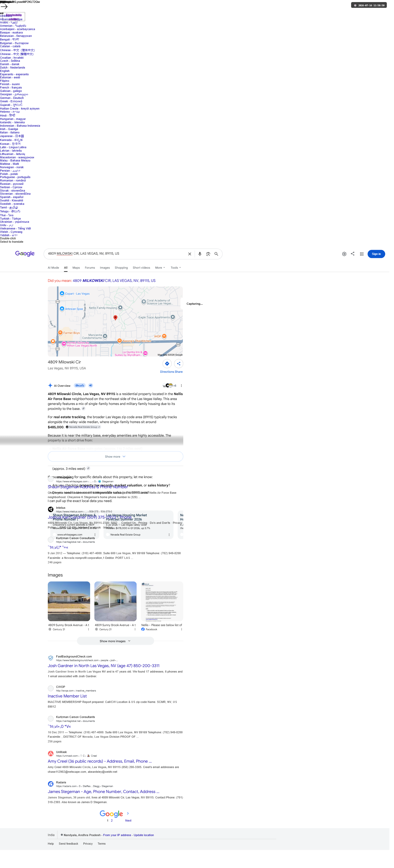Go to results page 2
394x868 pixels.
[113, 830]
